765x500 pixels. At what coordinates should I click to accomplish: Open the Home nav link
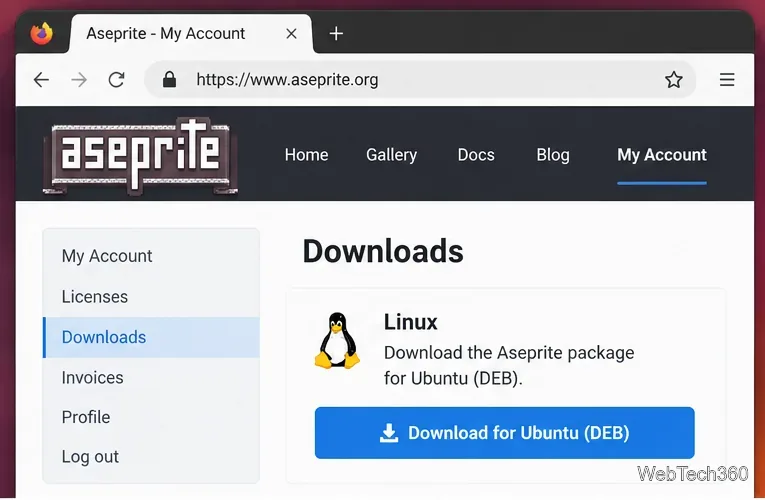tap(306, 155)
